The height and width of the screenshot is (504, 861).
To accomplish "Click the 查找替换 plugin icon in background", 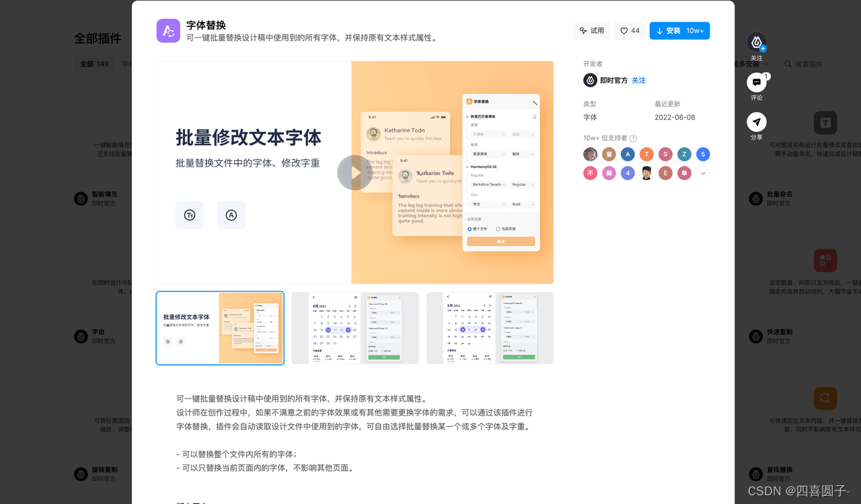I will point(756,474).
